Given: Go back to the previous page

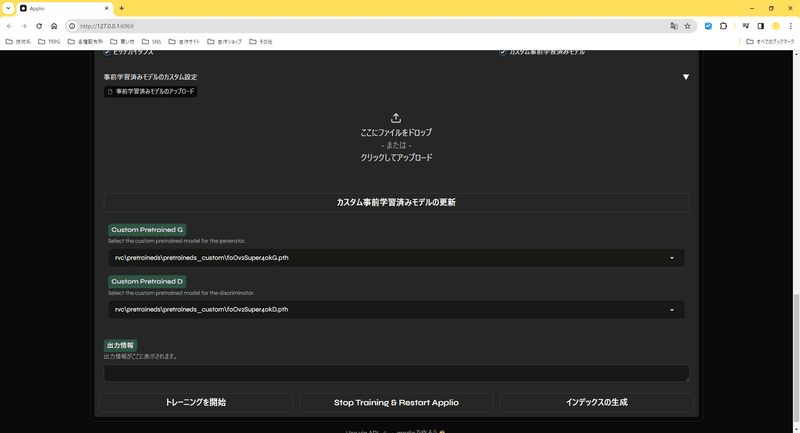Looking at the screenshot, I should click(9, 26).
